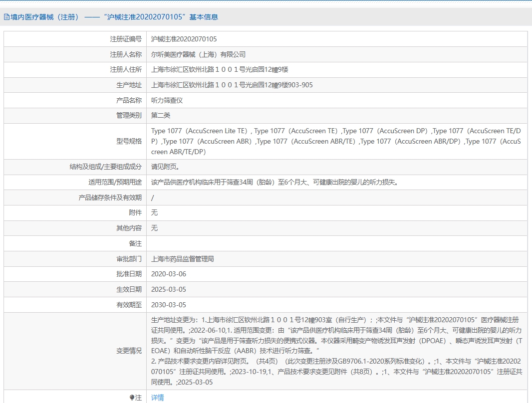Click the bulb icon beside 注 label
The width and height of the screenshot is (532, 403).
(132, 398)
